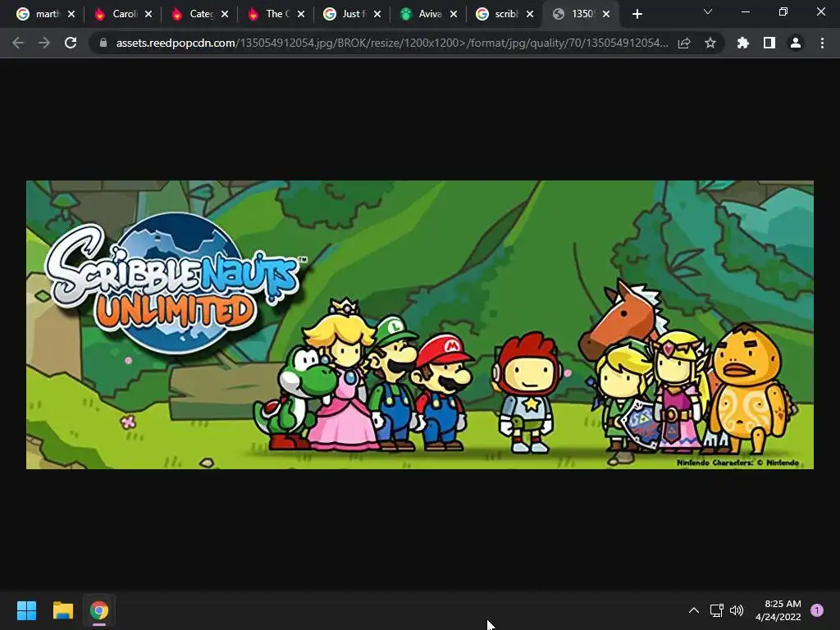The width and height of the screenshot is (840, 630).
Task: Open the Extensions puzzle menu
Action: 743,43
